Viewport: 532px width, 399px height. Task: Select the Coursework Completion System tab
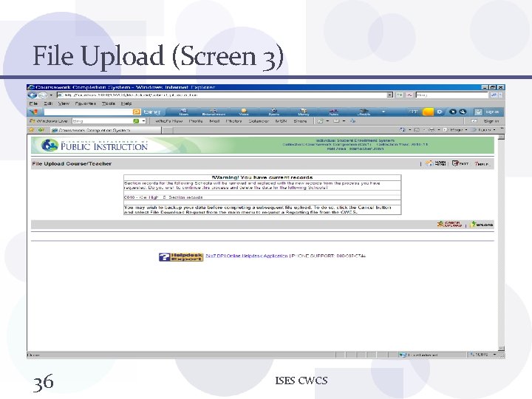pyautogui.click(x=105, y=130)
